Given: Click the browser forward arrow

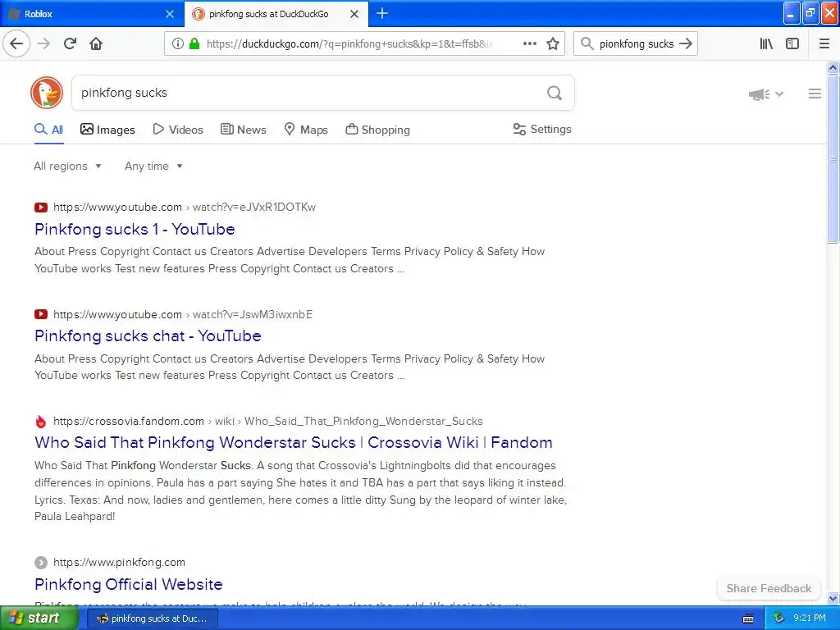Looking at the screenshot, I should point(43,43).
